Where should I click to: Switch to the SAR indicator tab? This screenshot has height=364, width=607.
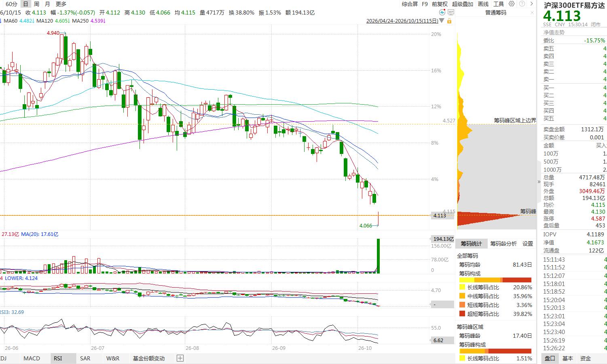[85, 358]
